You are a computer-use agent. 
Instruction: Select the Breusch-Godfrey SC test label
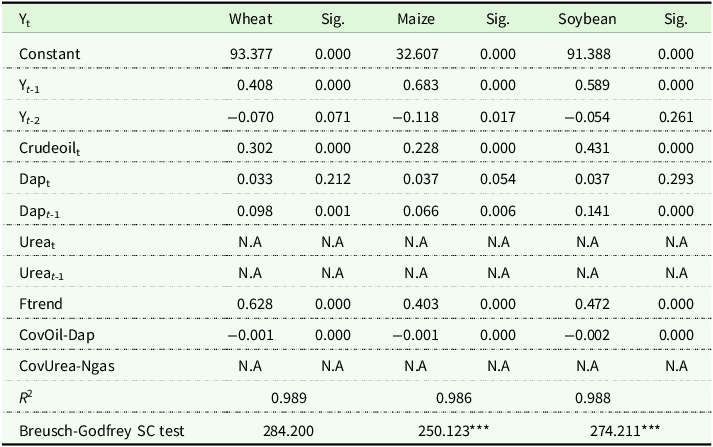click(x=88, y=430)
